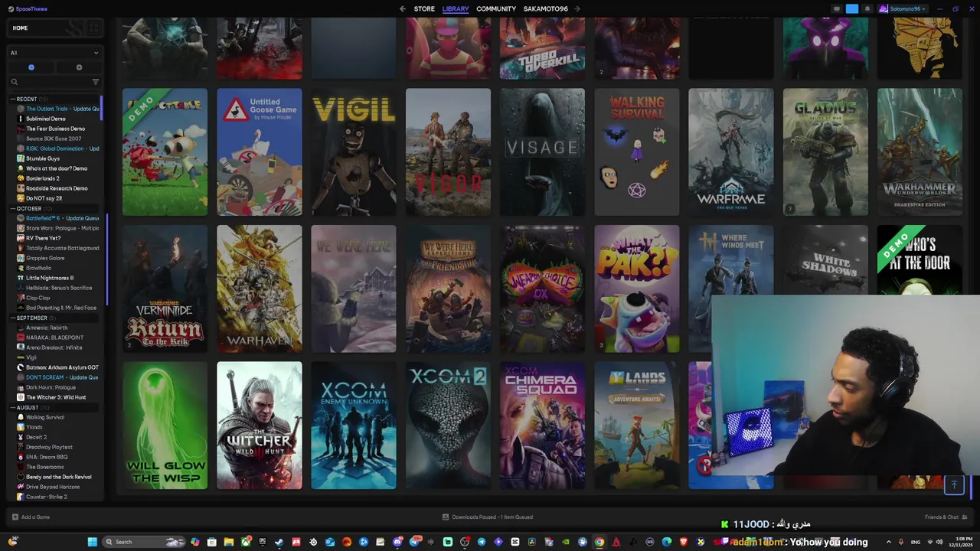Select Battlefield 6 in sidebar list
The image size is (980, 551).
click(x=57, y=218)
